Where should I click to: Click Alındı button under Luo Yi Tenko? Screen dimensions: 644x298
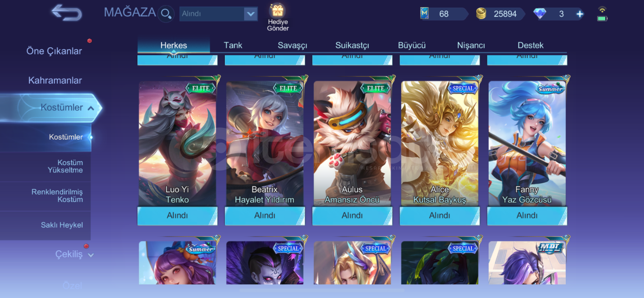[177, 216]
